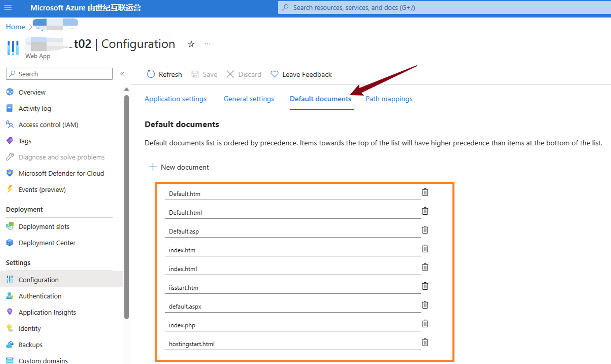Viewport: 611px width, 364px height.
Task: Open Microsoft Defender for Cloud
Action: 61,173
